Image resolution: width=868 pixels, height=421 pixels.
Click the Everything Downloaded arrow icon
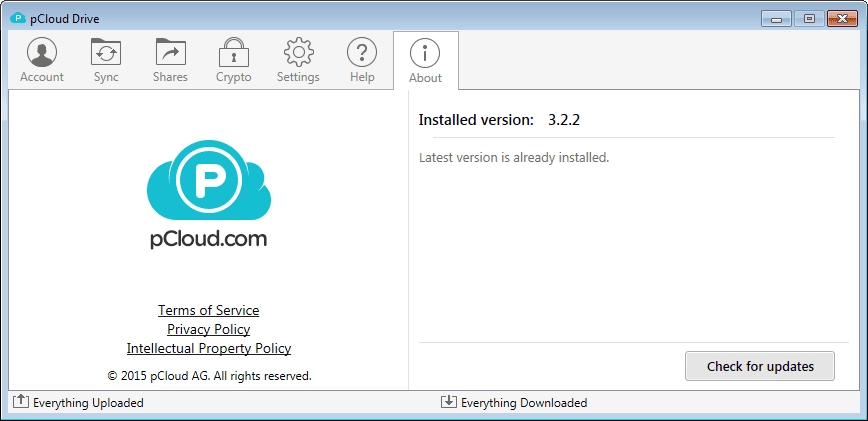(x=448, y=402)
